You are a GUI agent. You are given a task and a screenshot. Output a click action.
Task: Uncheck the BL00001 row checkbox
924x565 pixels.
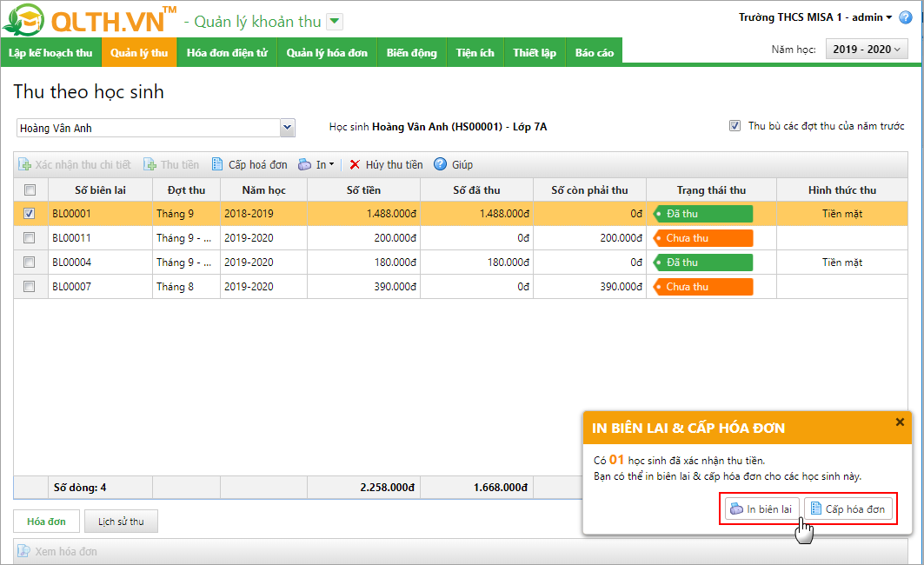tap(30, 213)
